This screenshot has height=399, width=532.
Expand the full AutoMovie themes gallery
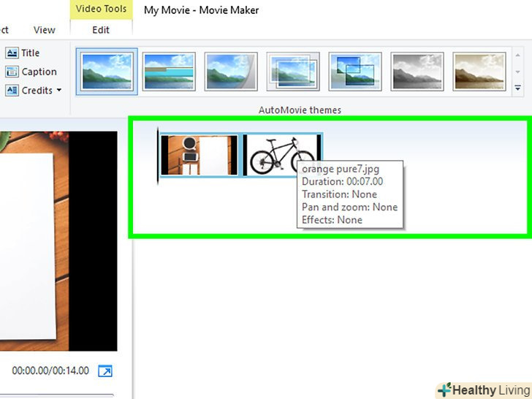[517, 88]
